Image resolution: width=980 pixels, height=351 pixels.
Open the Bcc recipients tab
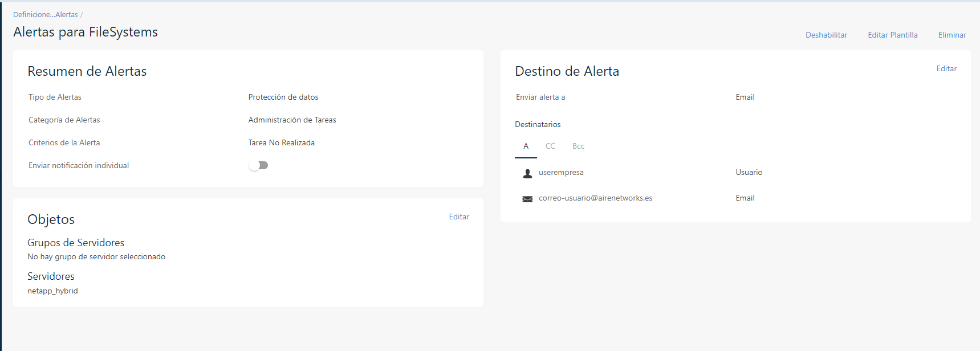point(578,146)
